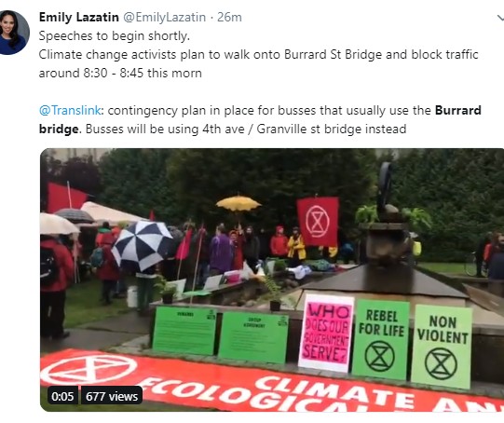Click the 677 views counter

click(112, 396)
